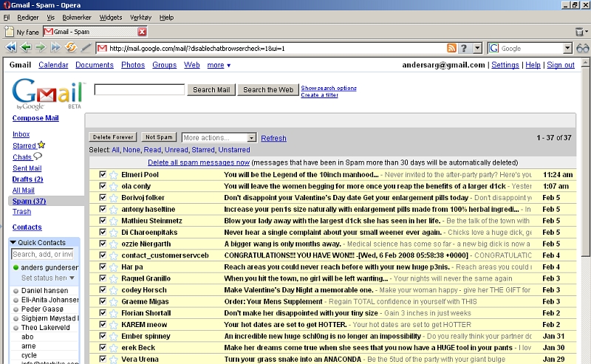Uncheck the Vera Urena message checkbox

coord(103,359)
